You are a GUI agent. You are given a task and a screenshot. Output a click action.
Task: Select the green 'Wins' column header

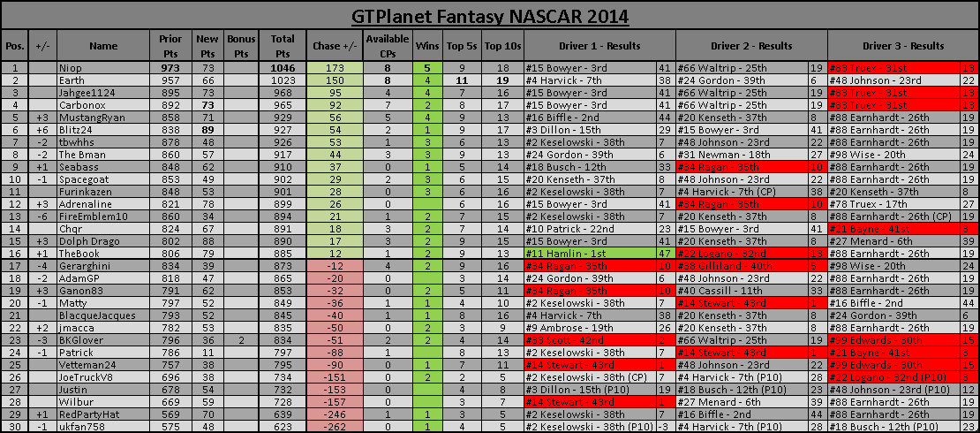[427, 46]
